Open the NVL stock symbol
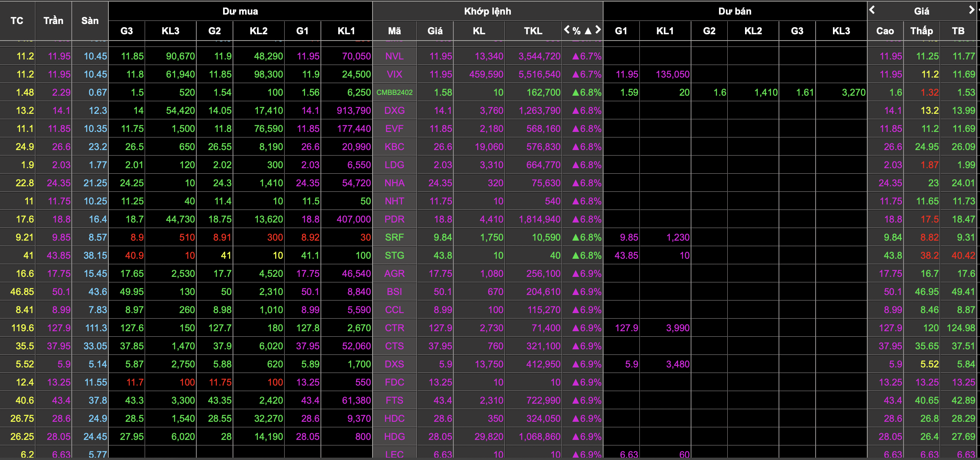This screenshot has height=460, width=980. (394, 56)
